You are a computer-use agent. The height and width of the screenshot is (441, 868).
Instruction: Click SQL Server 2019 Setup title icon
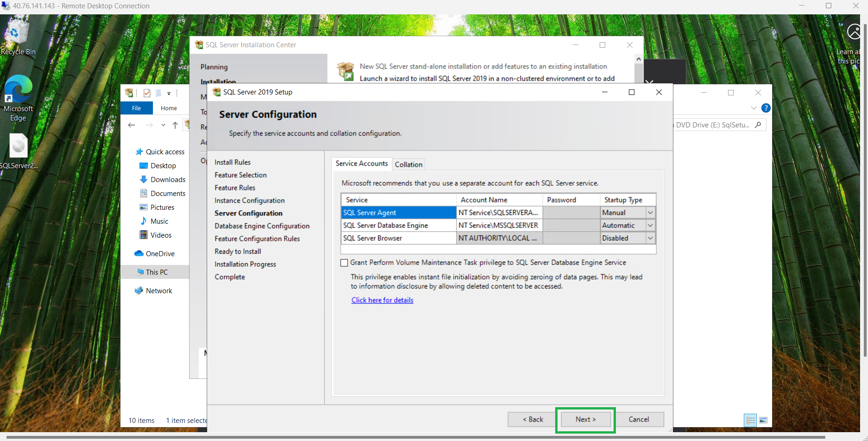216,92
